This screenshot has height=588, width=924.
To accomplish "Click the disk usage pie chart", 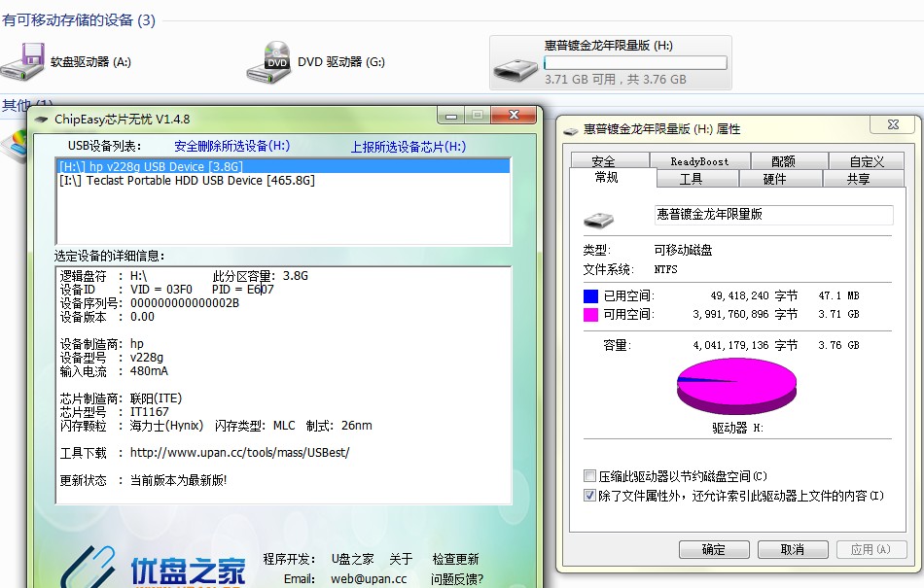I will pyautogui.click(x=736, y=386).
